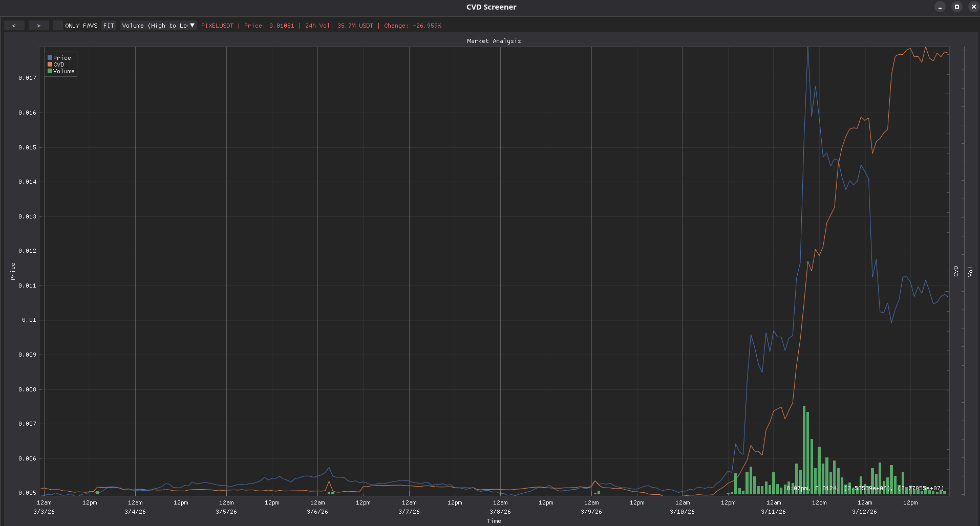
Task: Click the Time label under the x-axis
Action: point(494,521)
